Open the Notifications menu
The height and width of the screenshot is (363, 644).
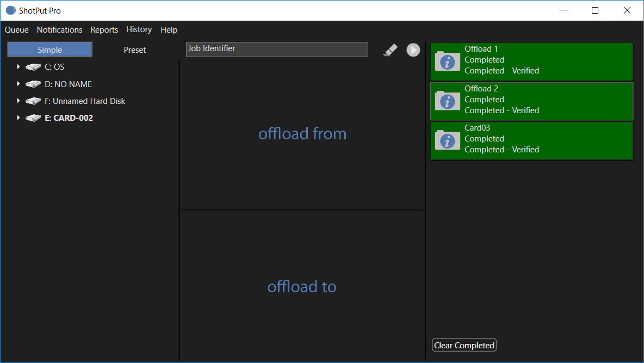tap(59, 29)
